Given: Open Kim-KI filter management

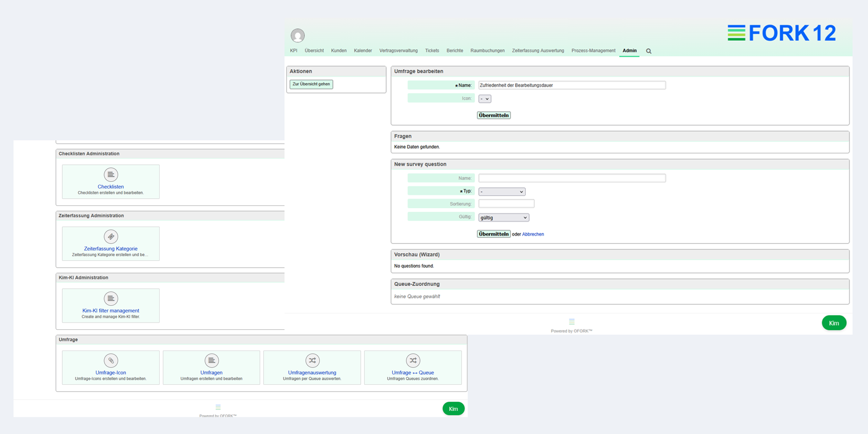Looking at the screenshot, I should click(x=110, y=299).
